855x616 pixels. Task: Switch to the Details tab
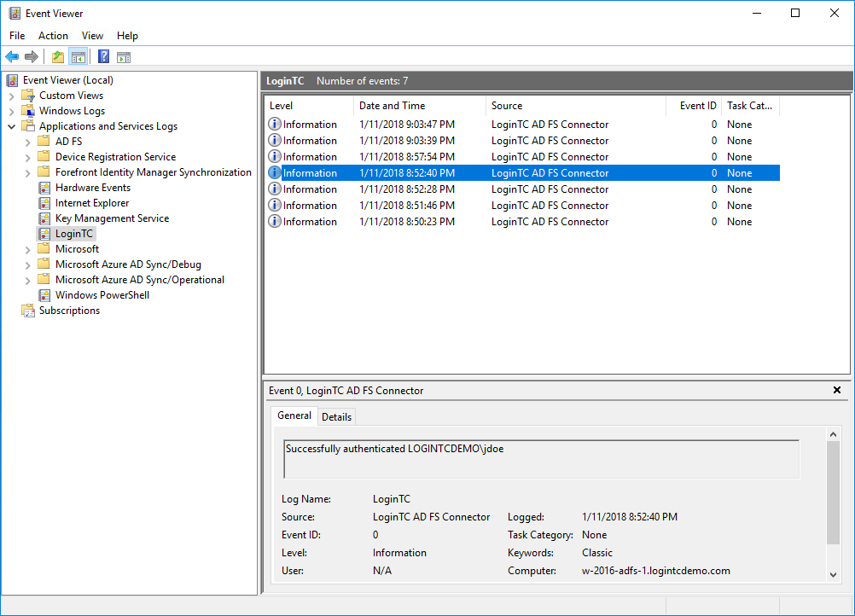[x=336, y=417]
